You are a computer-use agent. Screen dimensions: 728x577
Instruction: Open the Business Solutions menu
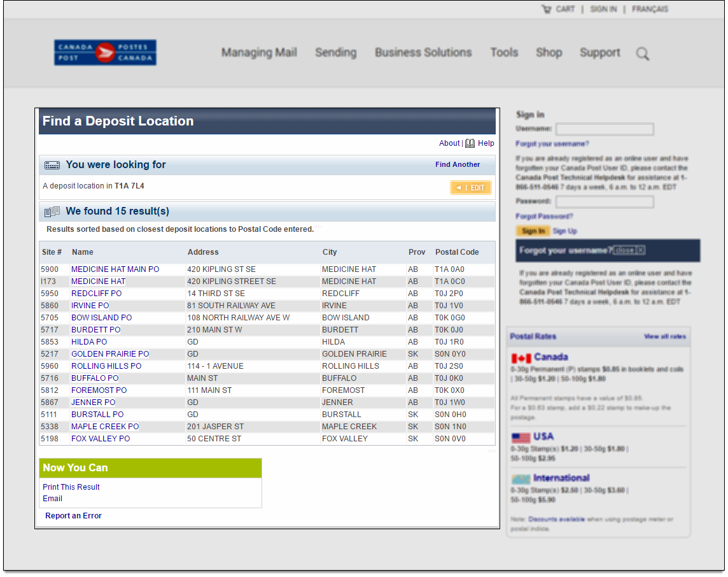coord(423,52)
